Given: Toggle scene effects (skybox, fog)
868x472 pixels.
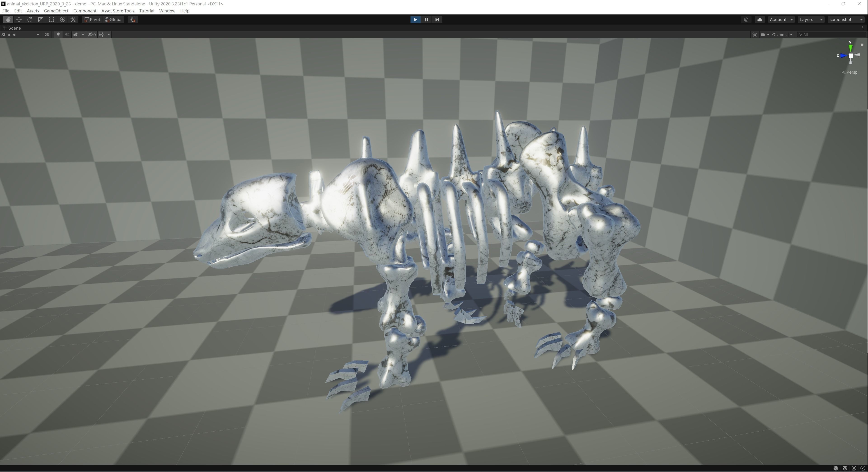Looking at the screenshot, I should 75,34.
